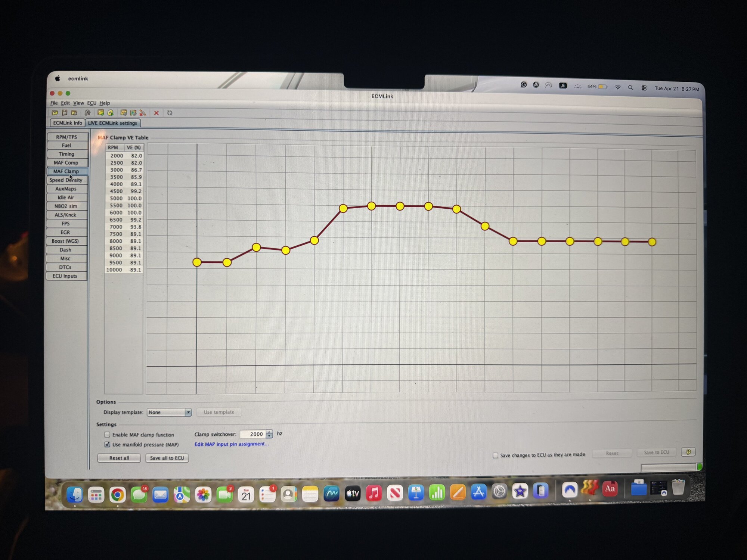
Task: Click the circular arrows refresh toolbar icon
Action: 170,113
